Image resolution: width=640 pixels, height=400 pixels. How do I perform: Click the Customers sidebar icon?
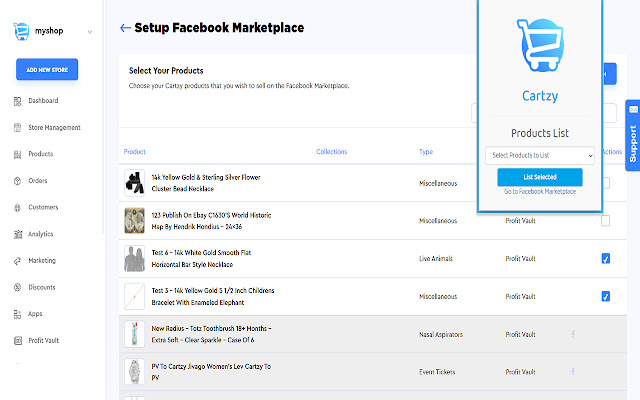point(18,208)
